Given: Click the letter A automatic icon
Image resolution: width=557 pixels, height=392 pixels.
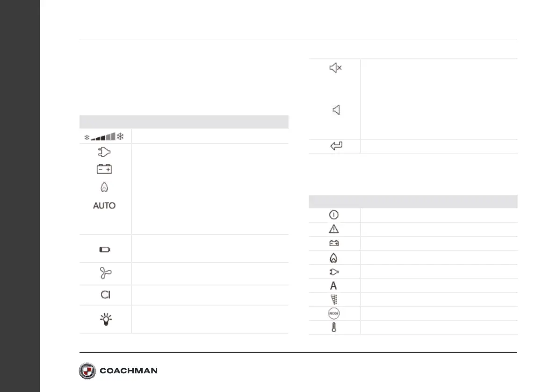Looking at the screenshot, I should [x=333, y=285].
